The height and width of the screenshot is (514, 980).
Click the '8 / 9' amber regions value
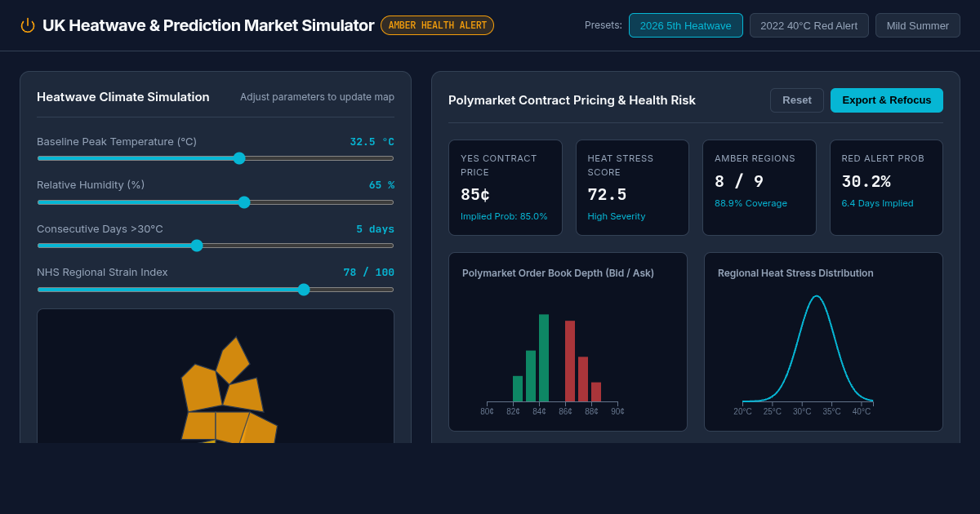point(739,181)
